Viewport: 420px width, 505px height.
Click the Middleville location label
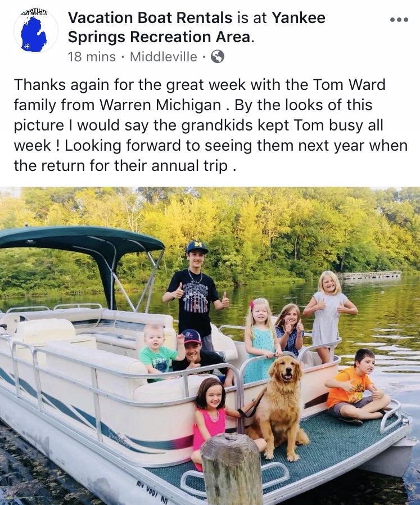(164, 57)
